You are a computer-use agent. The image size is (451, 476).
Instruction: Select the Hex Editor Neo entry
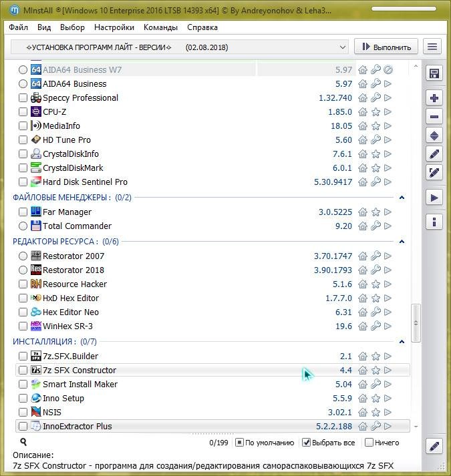pyautogui.click(x=212, y=312)
